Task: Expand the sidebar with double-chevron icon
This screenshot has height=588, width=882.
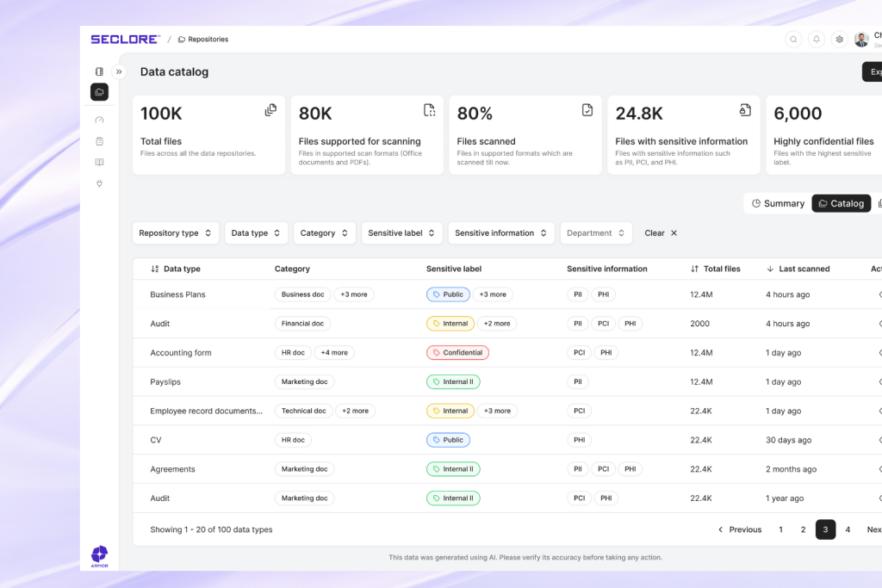Action: pyautogui.click(x=119, y=72)
